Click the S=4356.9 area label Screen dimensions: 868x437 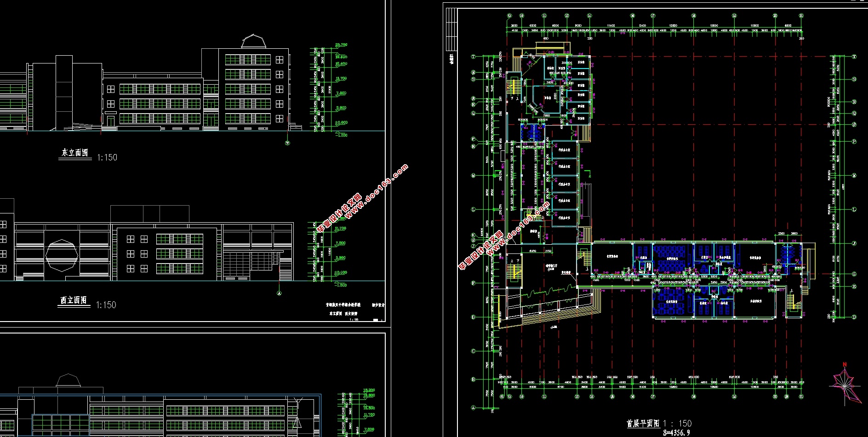[676, 433]
